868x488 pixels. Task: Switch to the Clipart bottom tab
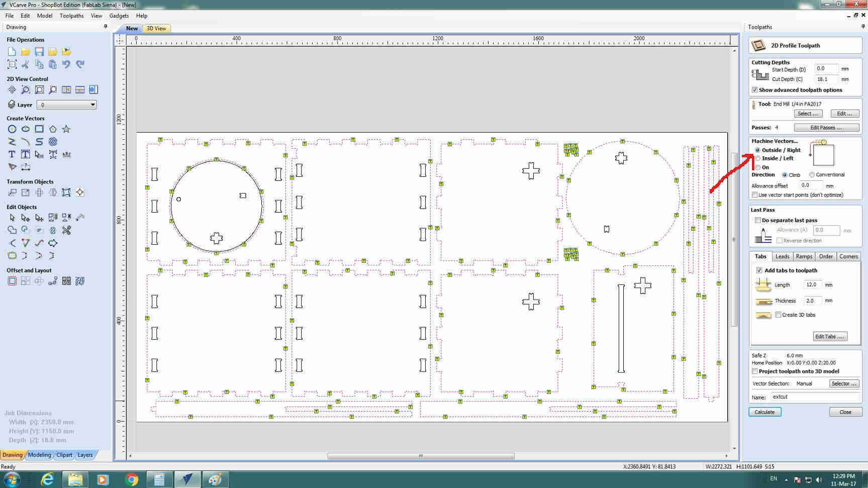tap(64, 455)
